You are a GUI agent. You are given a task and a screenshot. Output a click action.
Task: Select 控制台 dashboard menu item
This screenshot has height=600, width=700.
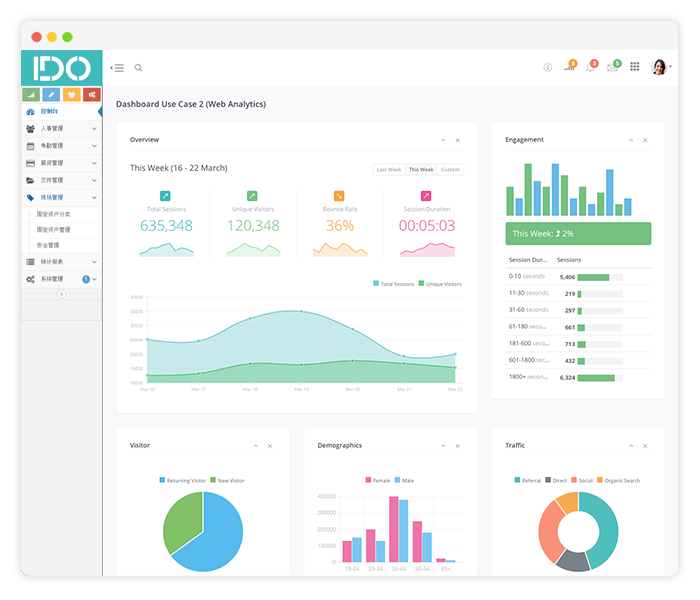coord(62,112)
